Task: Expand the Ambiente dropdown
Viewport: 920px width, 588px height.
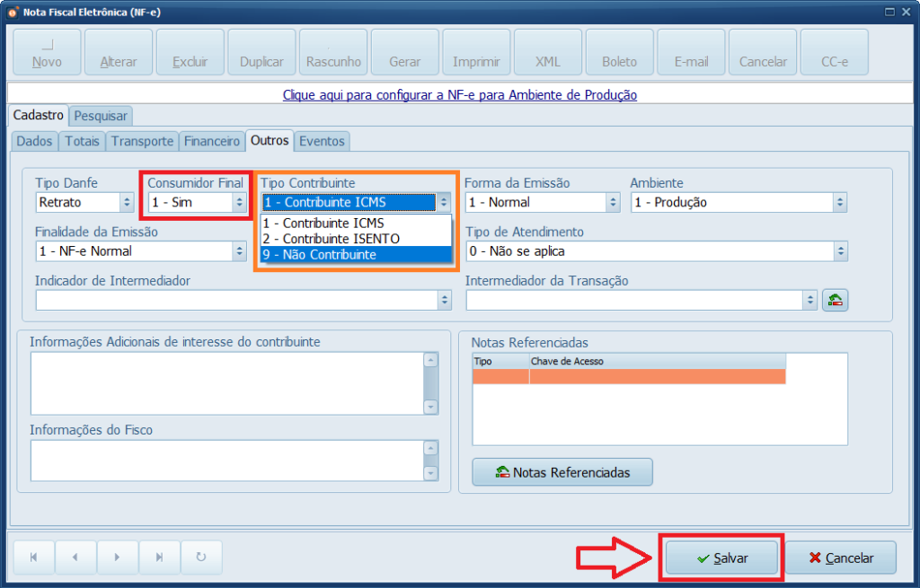Action: [839, 203]
